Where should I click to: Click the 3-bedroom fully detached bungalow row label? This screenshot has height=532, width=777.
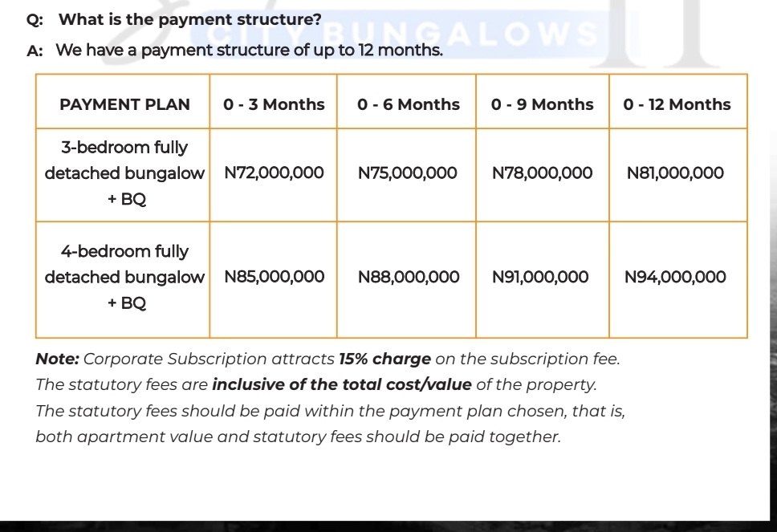pos(123,173)
